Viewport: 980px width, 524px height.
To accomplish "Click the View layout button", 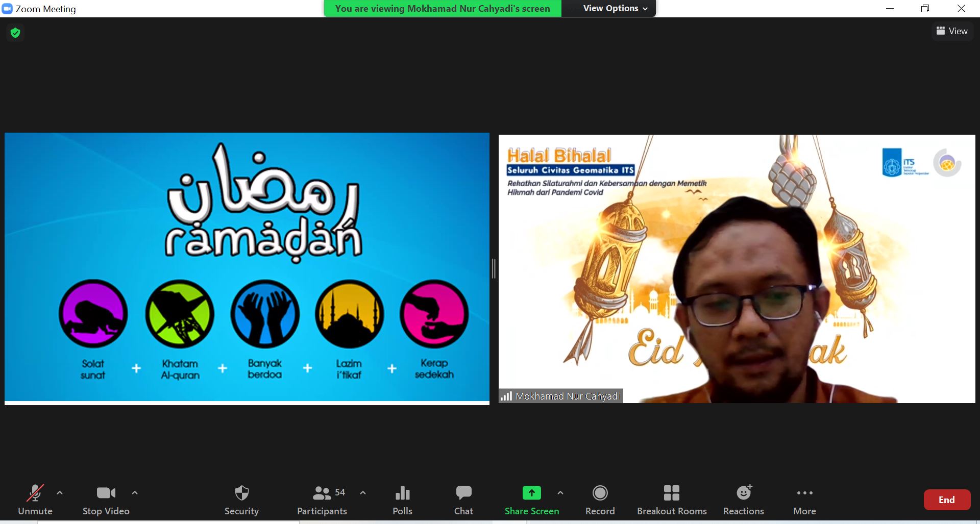I will click(x=952, y=31).
